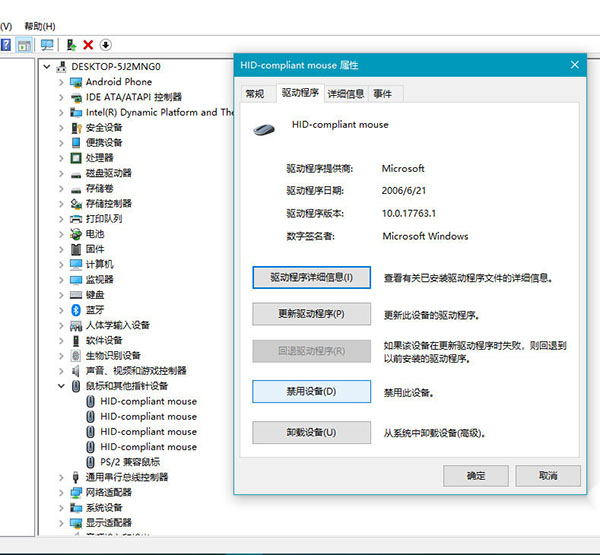This screenshot has width=600, height=555.
Task: Expand the Android Phone category
Action: pos(61,82)
